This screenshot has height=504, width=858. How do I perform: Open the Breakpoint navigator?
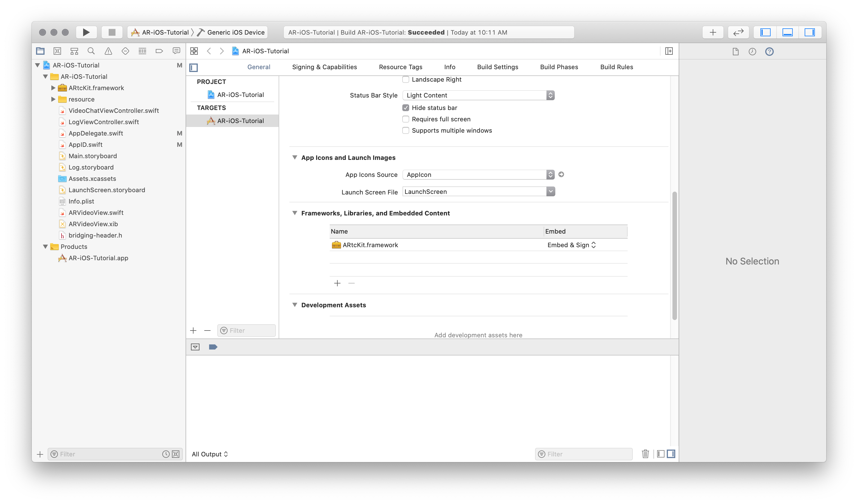pyautogui.click(x=159, y=51)
